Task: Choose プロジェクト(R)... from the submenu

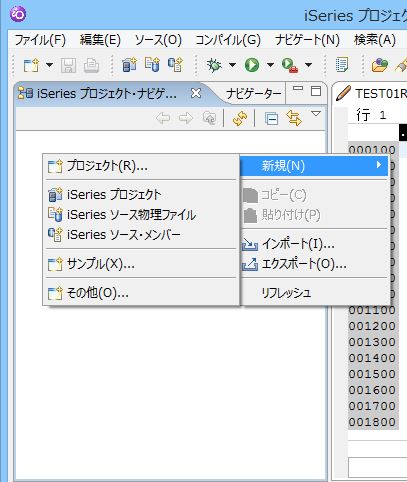Action: coord(141,166)
